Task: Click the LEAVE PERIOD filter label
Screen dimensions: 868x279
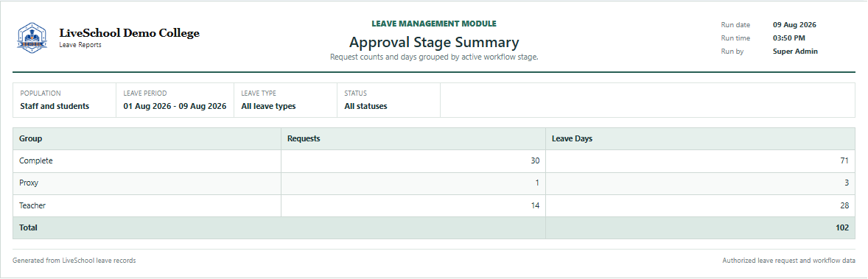Action: point(145,93)
